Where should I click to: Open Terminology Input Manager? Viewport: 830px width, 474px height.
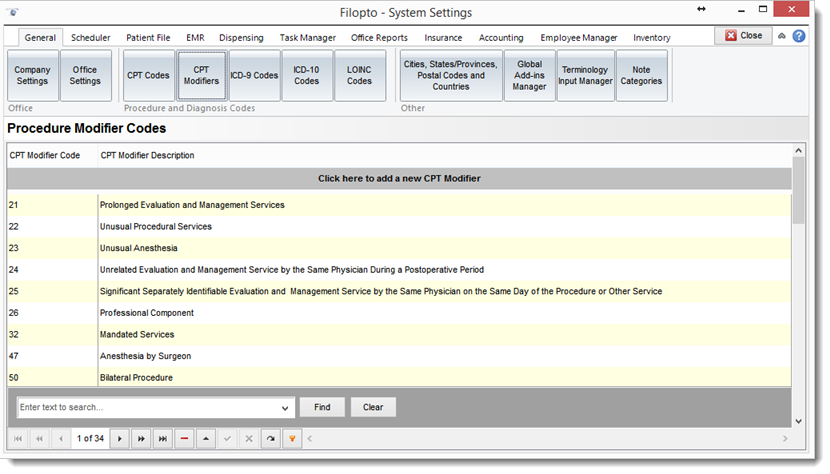[x=585, y=75]
